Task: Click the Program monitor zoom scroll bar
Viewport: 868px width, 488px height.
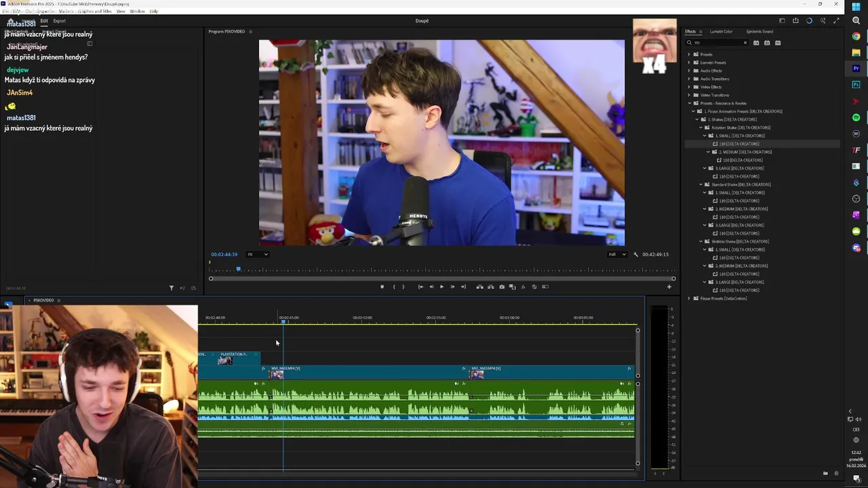Action: (441, 279)
